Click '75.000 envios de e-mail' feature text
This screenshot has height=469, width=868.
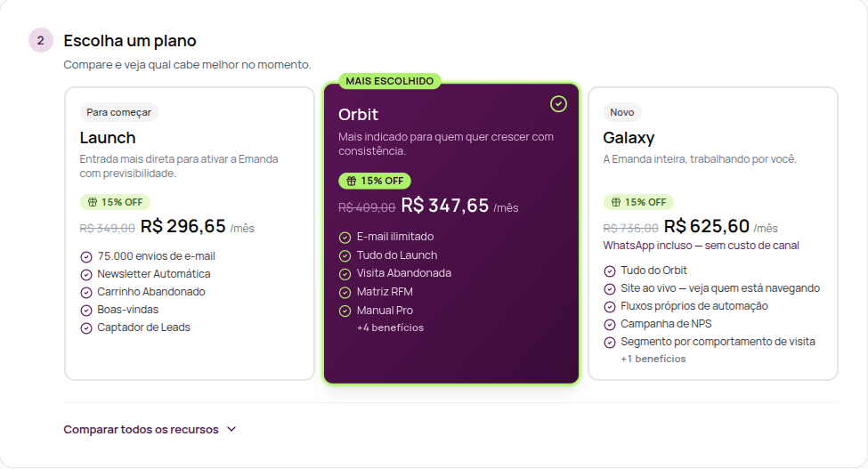[156, 256]
